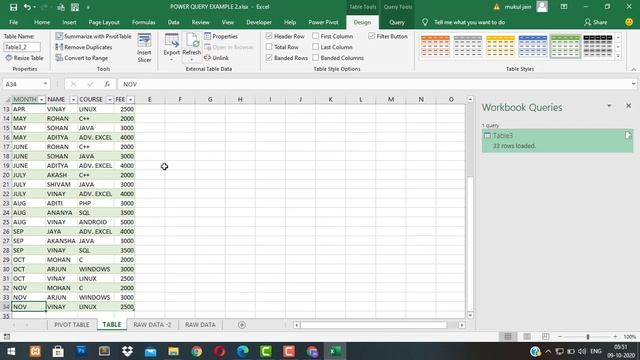The height and width of the screenshot is (360, 640).
Task: Apply the orange table style
Action: (435, 46)
